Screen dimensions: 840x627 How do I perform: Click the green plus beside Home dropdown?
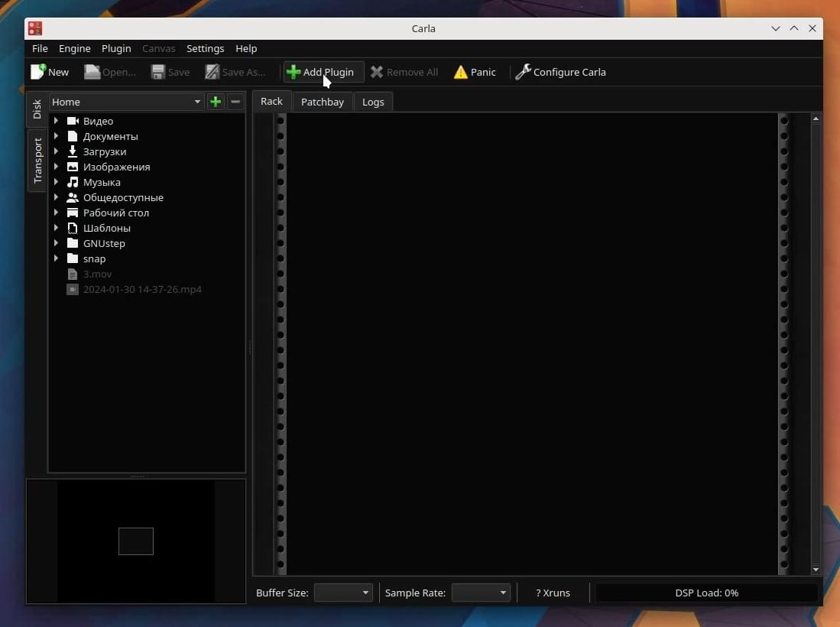(216, 102)
